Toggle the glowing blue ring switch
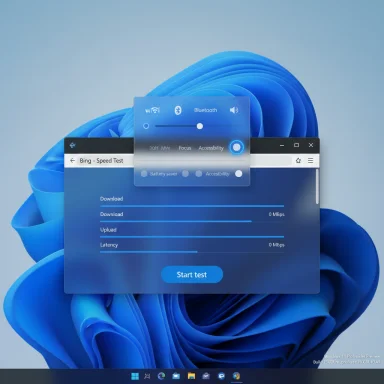The width and height of the screenshot is (384, 384). pos(236,147)
